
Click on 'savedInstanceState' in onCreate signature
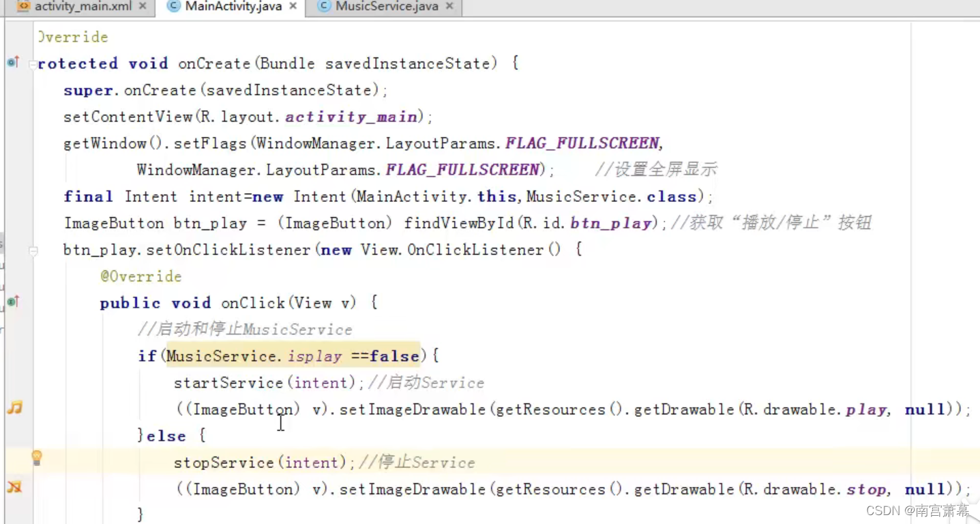click(407, 63)
